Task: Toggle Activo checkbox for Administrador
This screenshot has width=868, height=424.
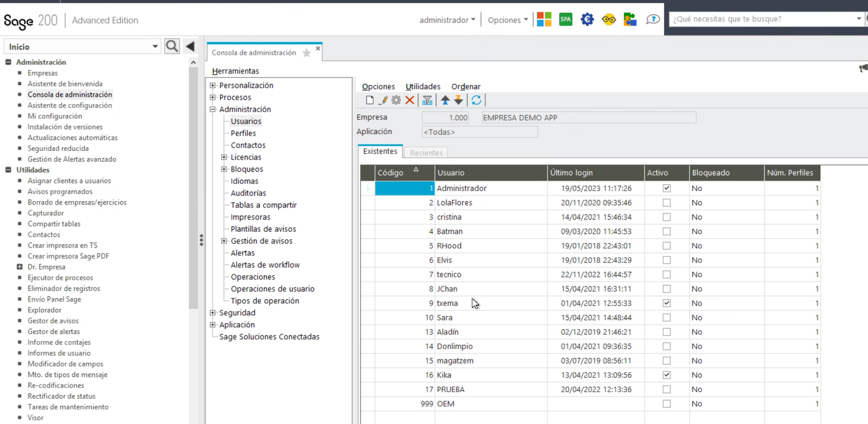Action: (666, 188)
